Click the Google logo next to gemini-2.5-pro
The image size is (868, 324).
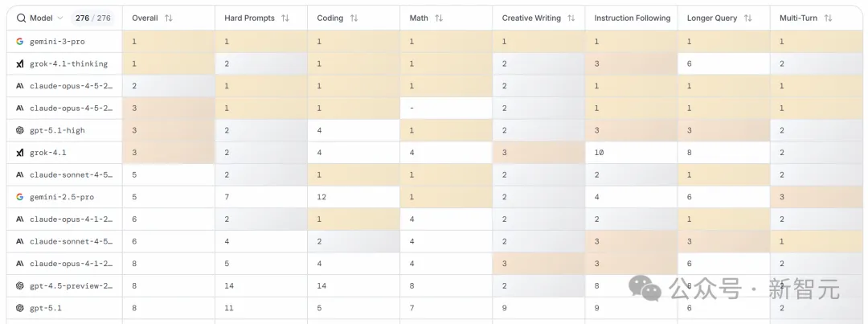click(x=20, y=197)
